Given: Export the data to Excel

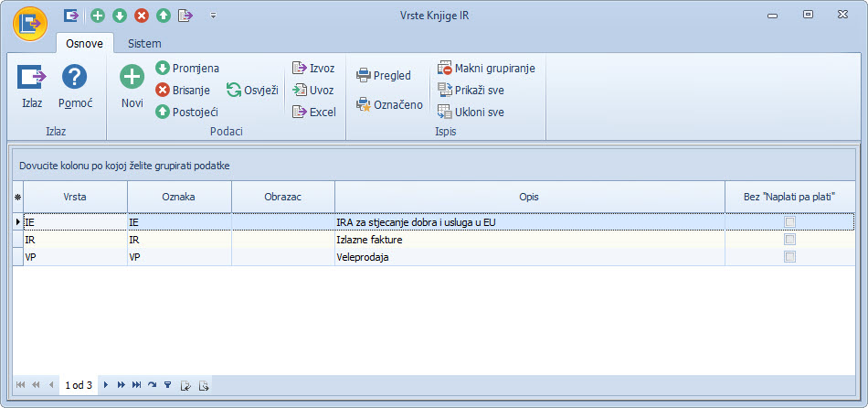Looking at the screenshot, I should 314,112.
